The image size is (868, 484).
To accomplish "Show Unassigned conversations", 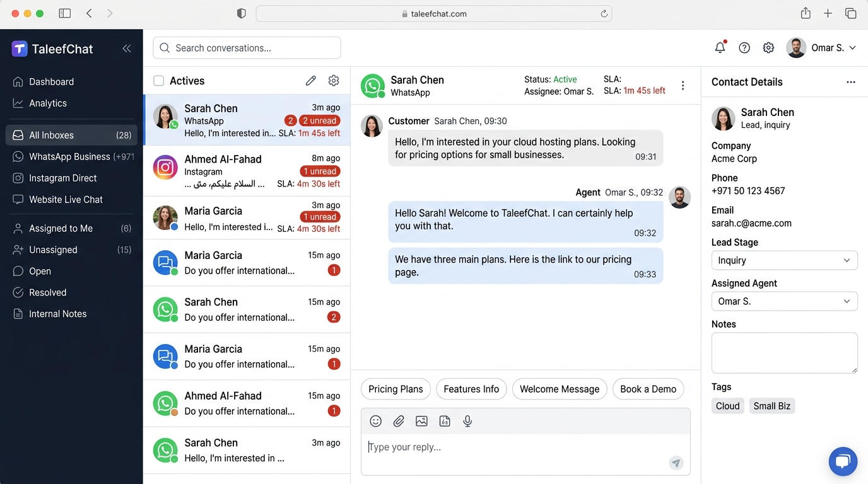I will [72, 250].
